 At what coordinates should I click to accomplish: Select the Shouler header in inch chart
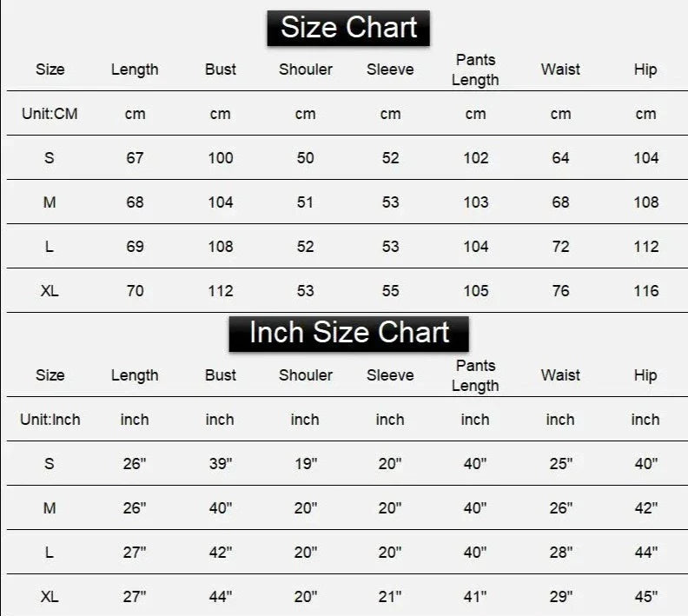pyautogui.click(x=306, y=375)
